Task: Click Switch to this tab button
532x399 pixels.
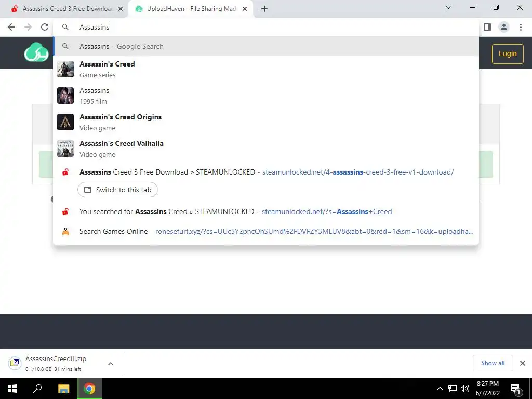Action: point(117,190)
